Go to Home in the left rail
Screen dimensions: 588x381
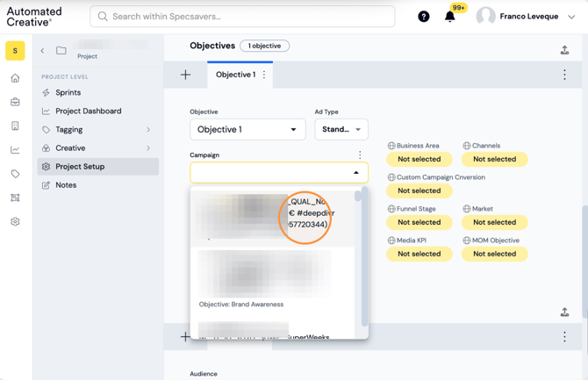tap(15, 78)
